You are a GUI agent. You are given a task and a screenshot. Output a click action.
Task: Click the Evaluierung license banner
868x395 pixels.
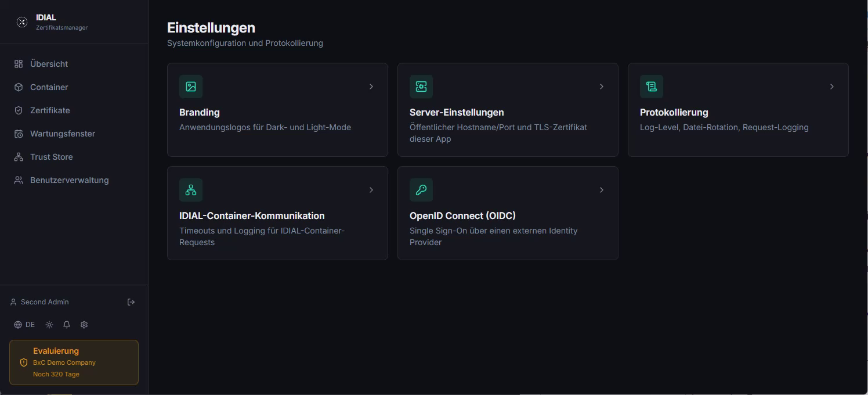point(74,362)
